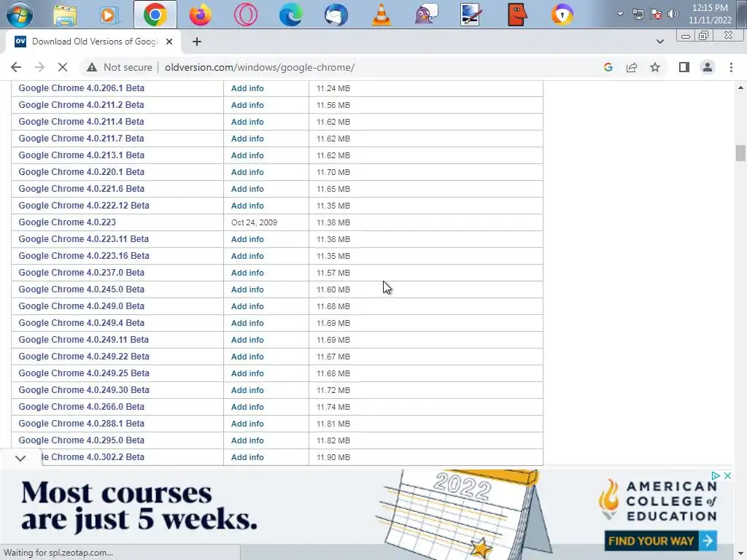Screen dimensions: 747x560
Task: Open VLC media player taskbar icon
Action: click(x=381, y=15)
